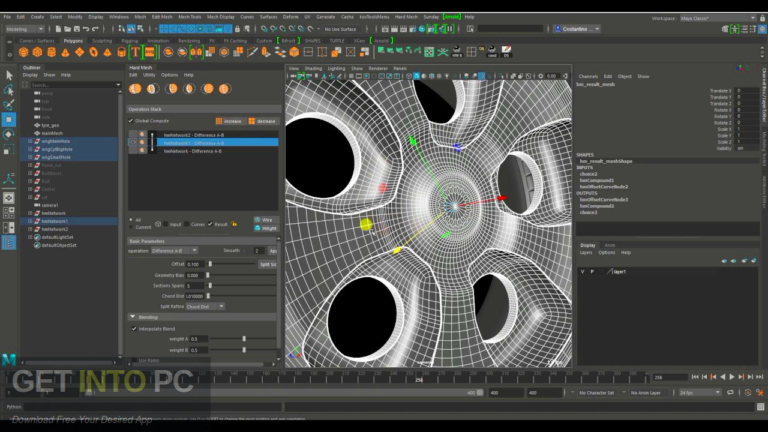The width and height of the screenshot is (768, 432).
Task: Click the Apply button next to Smooth
Action: (272, 251)
